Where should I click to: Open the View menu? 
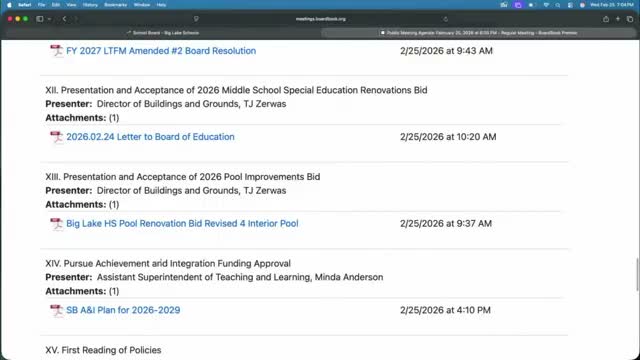point(71,5)
